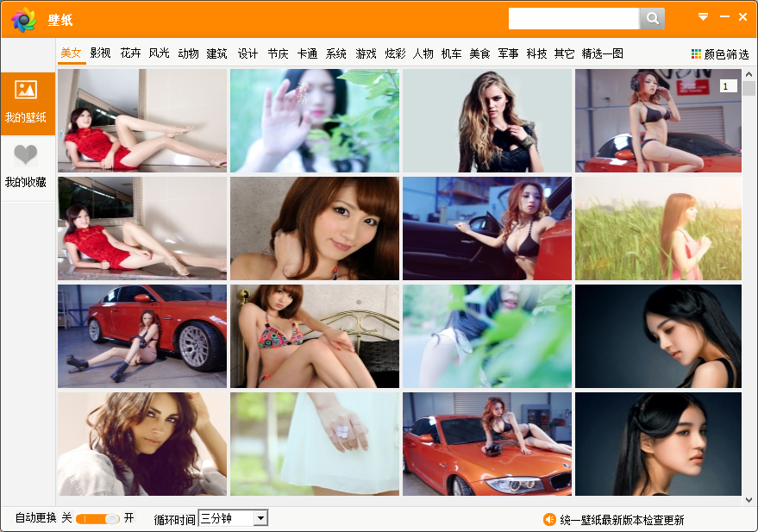758x532 pixels.
Task: Select the 节庆 tab
Action: click(x=278, y=53)
